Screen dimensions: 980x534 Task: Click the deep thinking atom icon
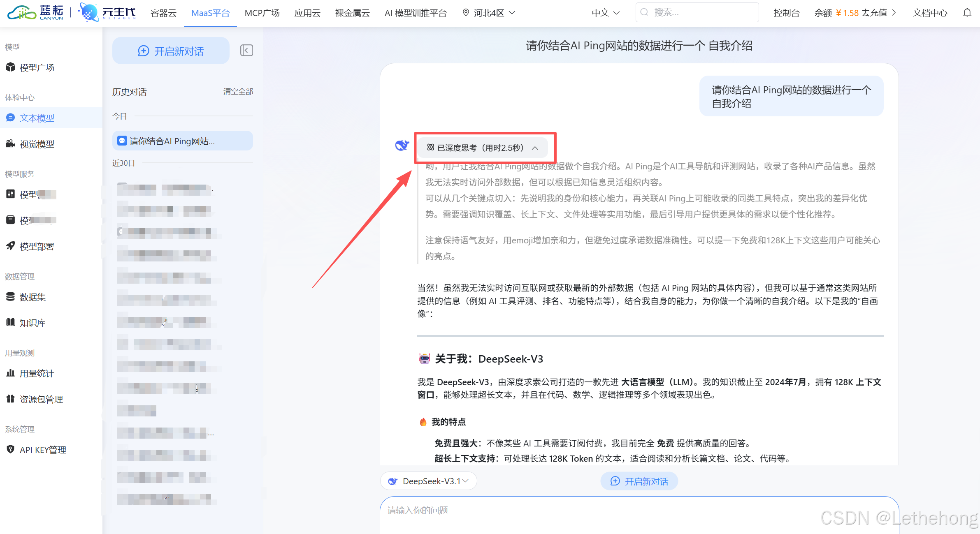(430, 147)
